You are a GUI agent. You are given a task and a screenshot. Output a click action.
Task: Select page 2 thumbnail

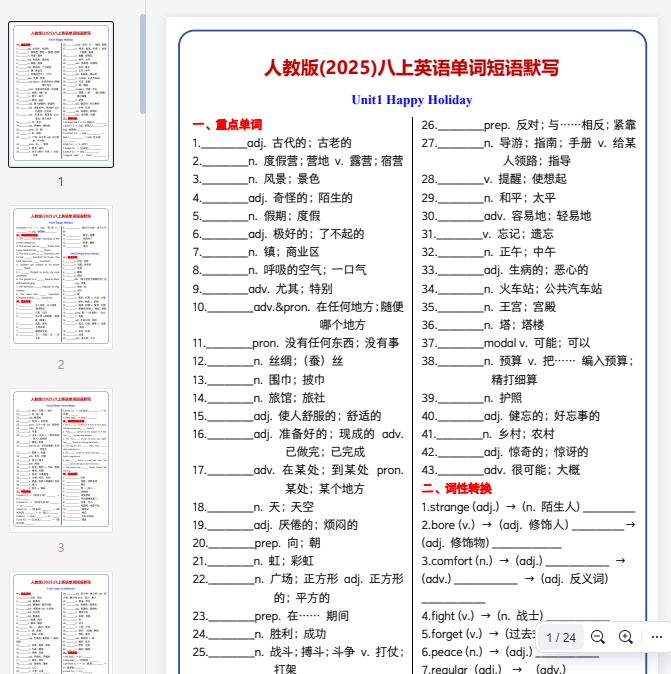(61, 277)
